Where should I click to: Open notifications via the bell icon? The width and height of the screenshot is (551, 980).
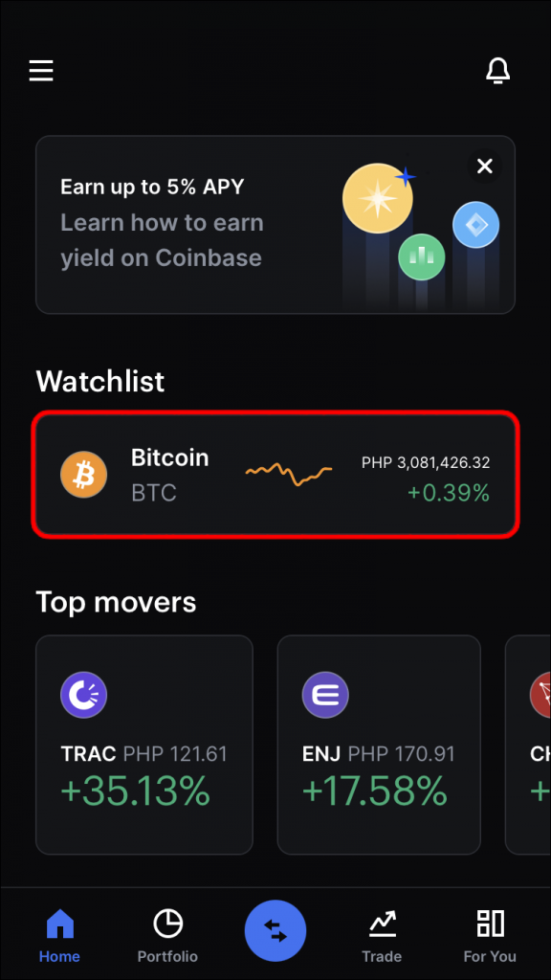[x=498, y=70]
